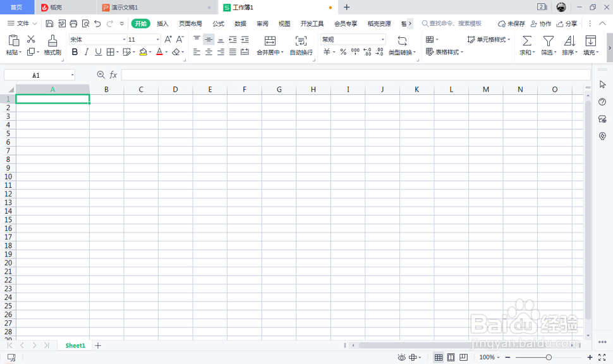
Task: Open the font name dropdown
Action: click(x=124, y=39)
